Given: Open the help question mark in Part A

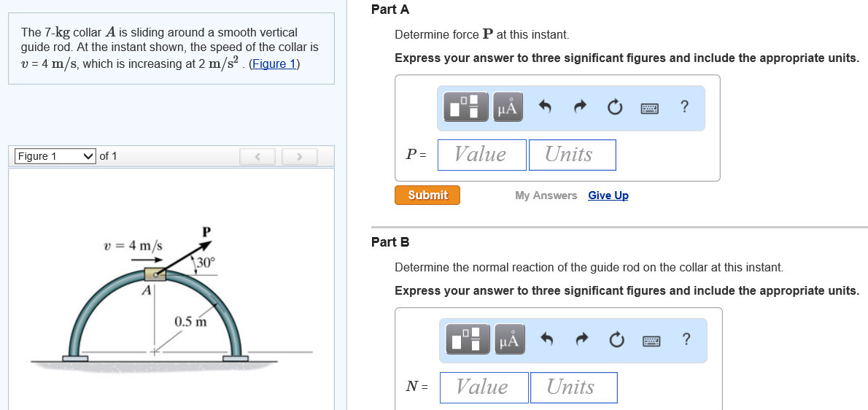Looking at the screenshot, I should pos(683,107).
